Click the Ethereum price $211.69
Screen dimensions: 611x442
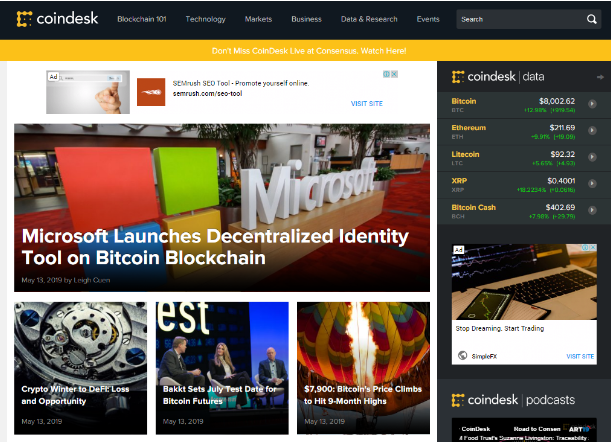(x=562, y=127)
